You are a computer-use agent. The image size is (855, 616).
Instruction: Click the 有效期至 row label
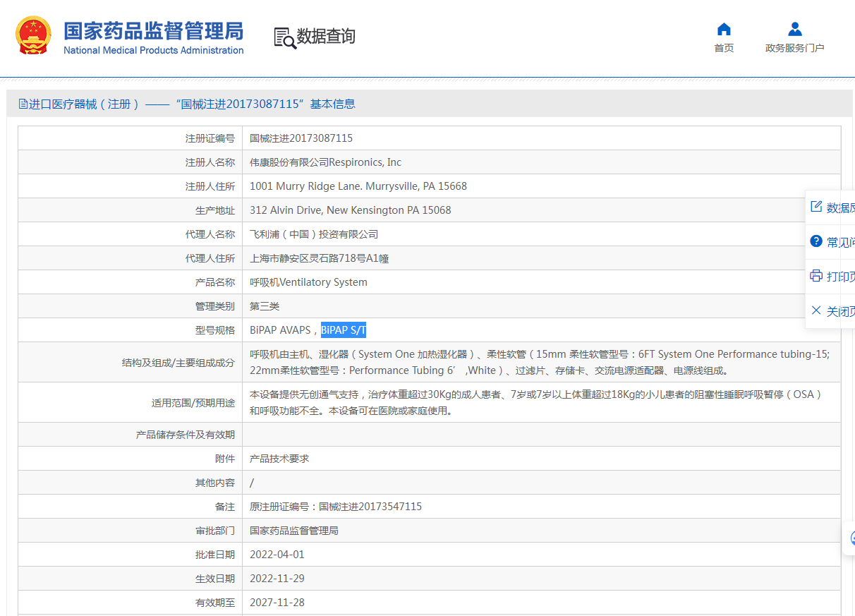(215, 603)
